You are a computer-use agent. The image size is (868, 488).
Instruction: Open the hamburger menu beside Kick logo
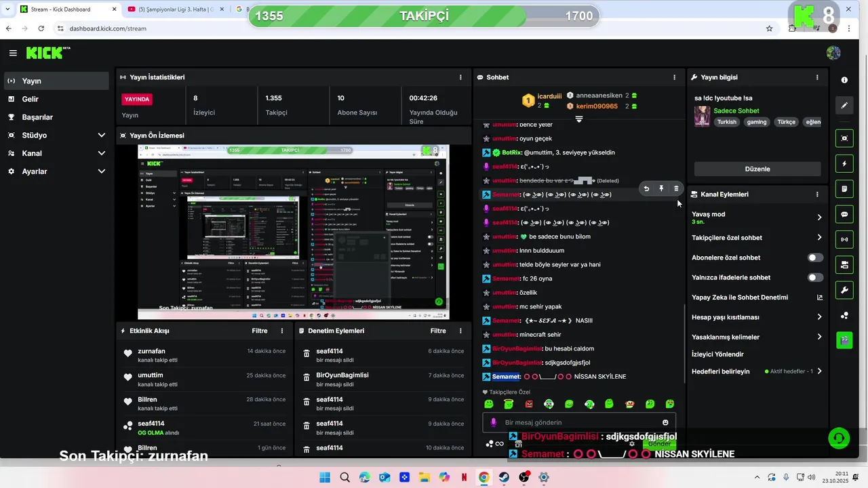(13, 53)
